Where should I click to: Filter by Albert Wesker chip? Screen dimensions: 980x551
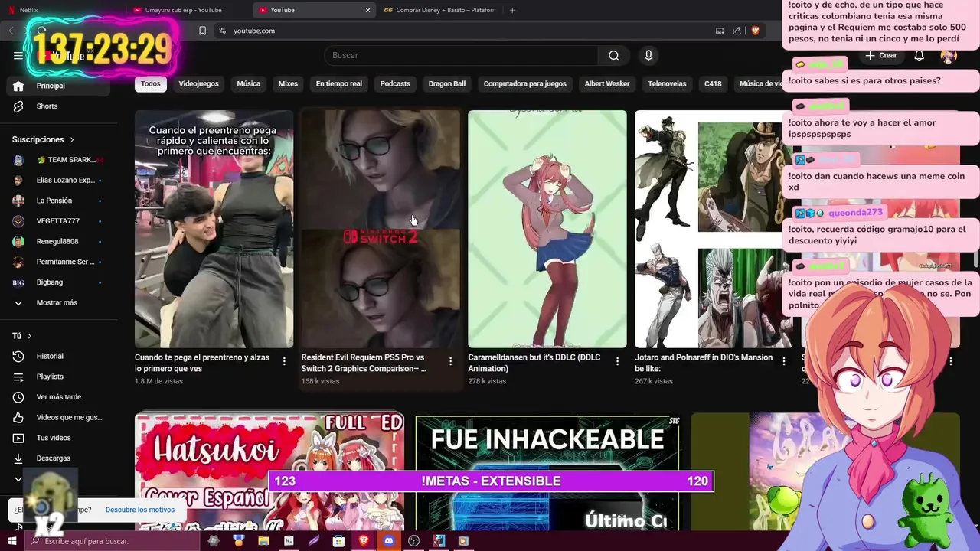point(607,84)
